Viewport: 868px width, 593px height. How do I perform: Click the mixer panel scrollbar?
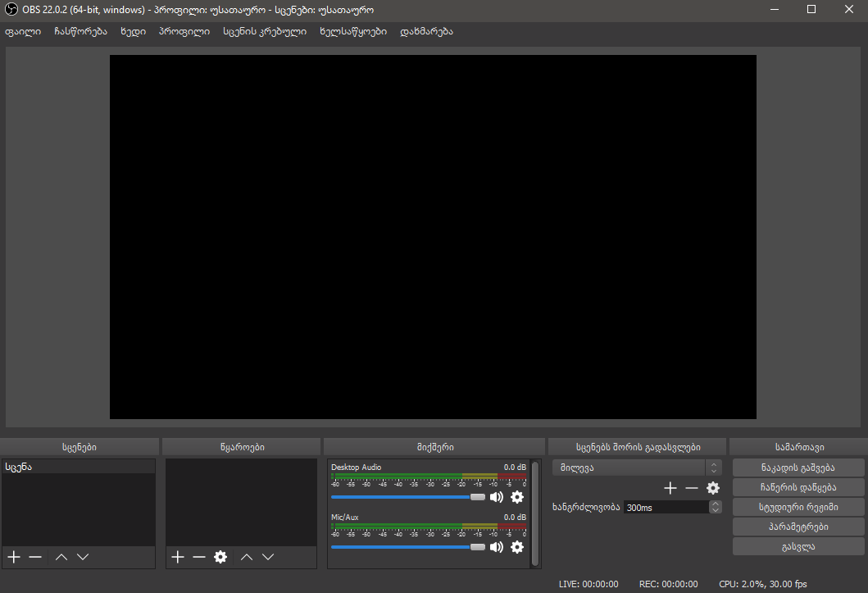click(x=534, y=513)
